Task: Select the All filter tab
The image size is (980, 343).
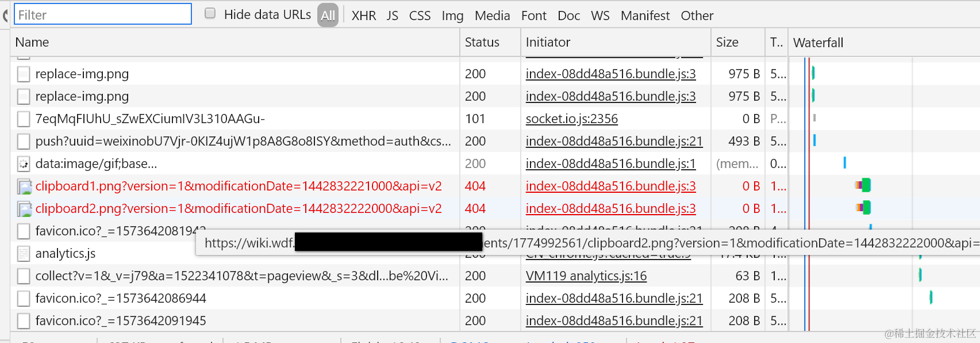Action: [x=328, y=16]
